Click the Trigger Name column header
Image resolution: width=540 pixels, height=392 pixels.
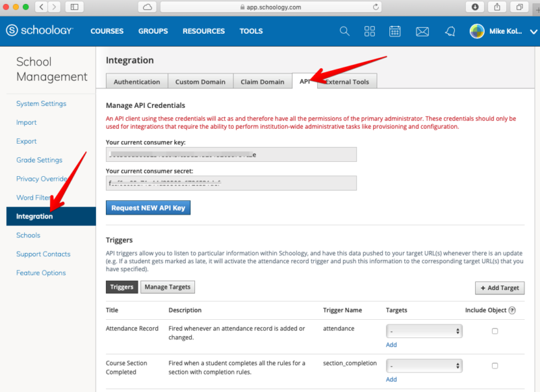coord(342,310)
